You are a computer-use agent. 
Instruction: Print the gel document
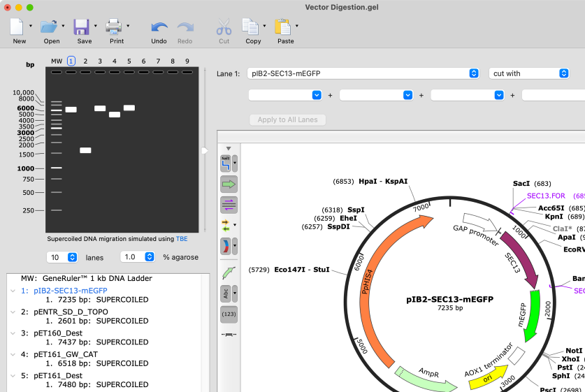[113, 27]
